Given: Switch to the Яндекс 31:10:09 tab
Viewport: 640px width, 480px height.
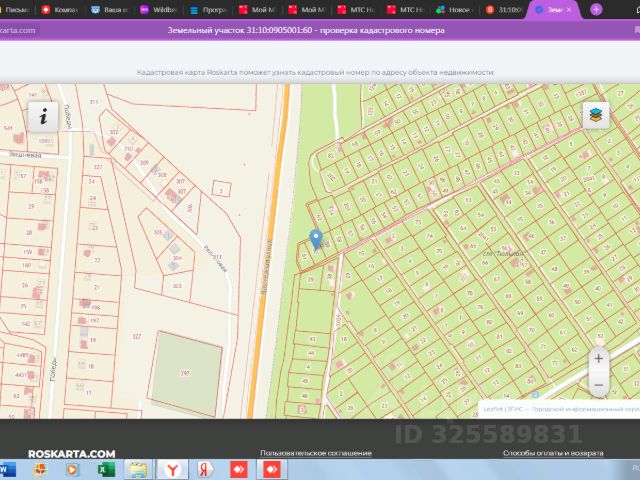Looking at the screenshot, I should pyautogui.click(x=504, y=10).
